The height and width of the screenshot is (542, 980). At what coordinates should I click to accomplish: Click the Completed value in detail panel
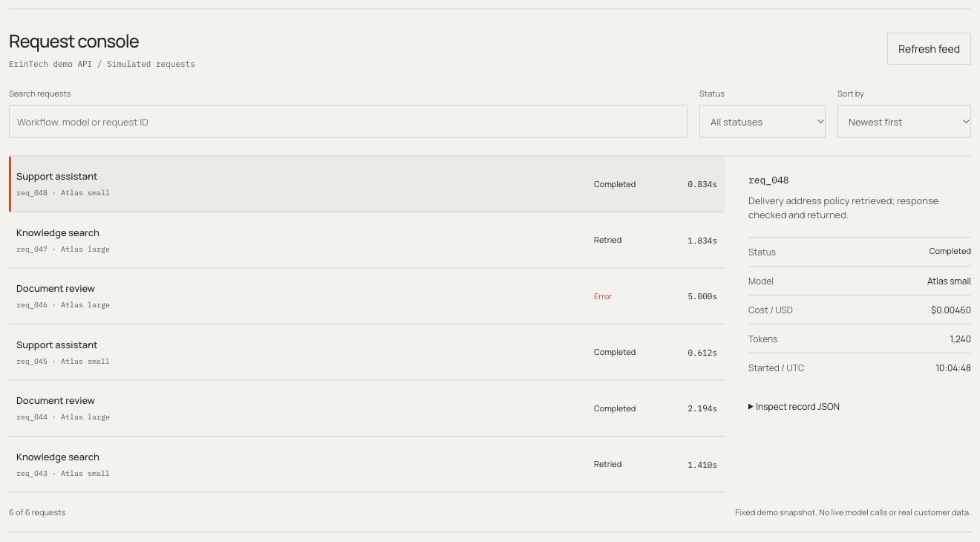(x=950, y=252)
